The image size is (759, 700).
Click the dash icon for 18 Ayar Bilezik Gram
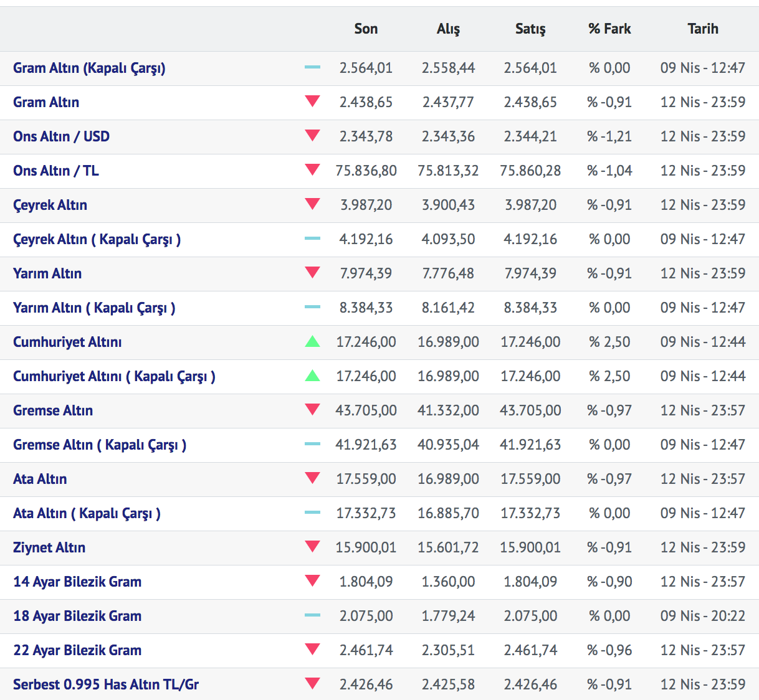click(312, 615)
